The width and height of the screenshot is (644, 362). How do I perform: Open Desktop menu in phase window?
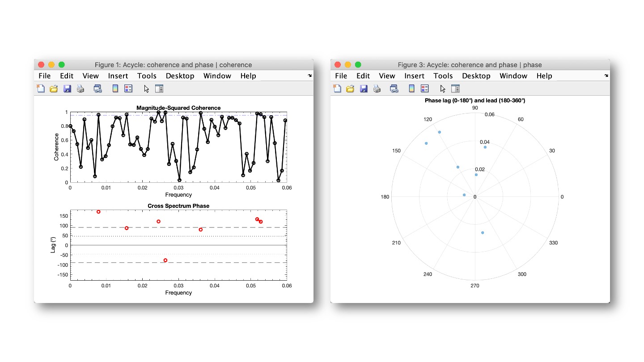(x=476, y=76)
